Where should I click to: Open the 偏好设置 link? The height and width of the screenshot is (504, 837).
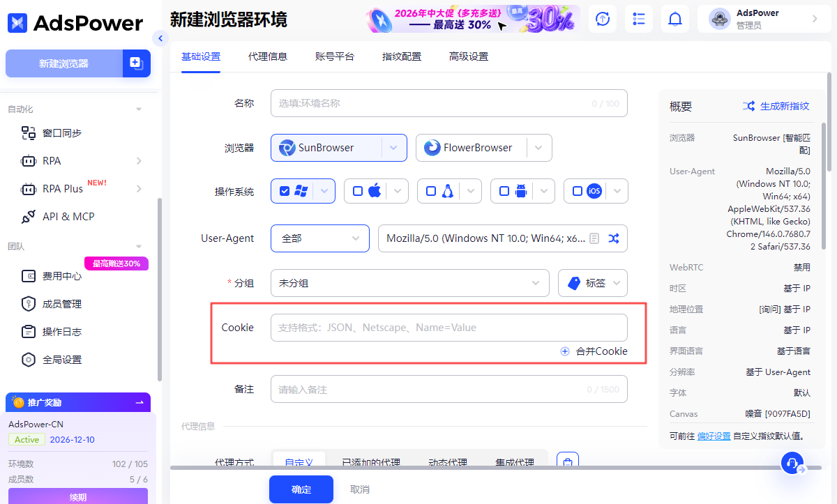714,436
